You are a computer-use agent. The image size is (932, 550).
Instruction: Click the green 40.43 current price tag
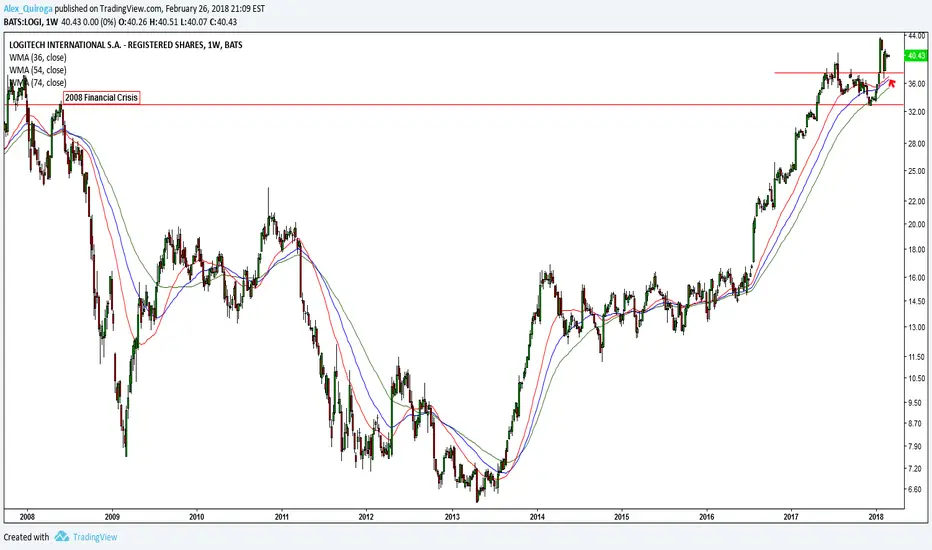point(915,55)
